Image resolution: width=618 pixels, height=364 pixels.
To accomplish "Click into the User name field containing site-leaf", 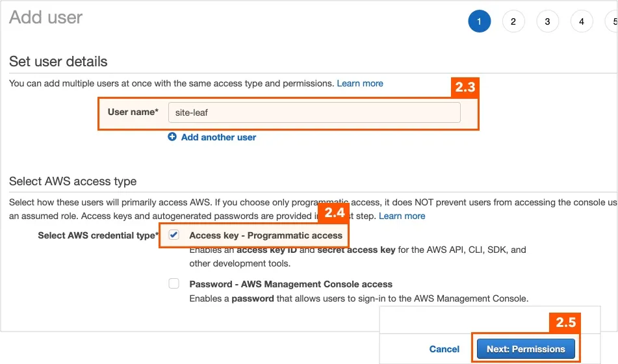I will [x=314, y=112].
